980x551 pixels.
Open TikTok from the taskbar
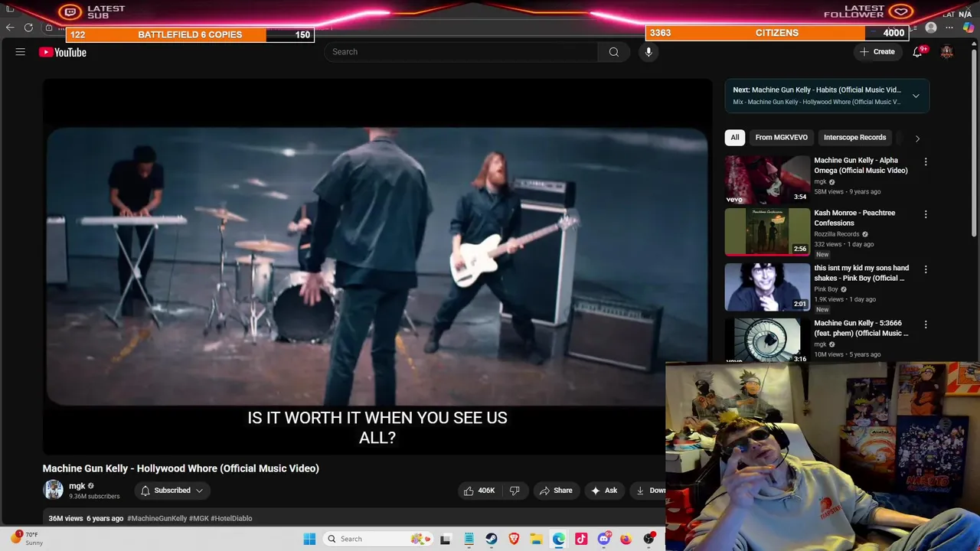tap(581, 539)
